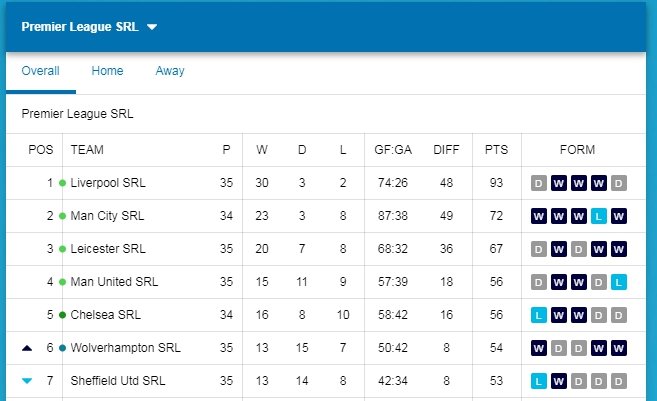Click Liverpool SRL team name
The width and height of the screenshot is (657, 401).
click(x=107, y=183)
